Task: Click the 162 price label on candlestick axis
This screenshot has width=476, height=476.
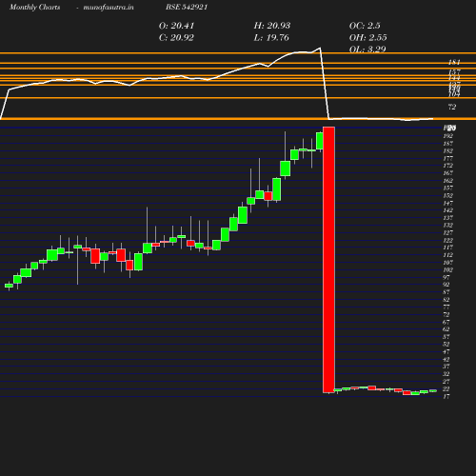Action: click(x=448, y=181)
